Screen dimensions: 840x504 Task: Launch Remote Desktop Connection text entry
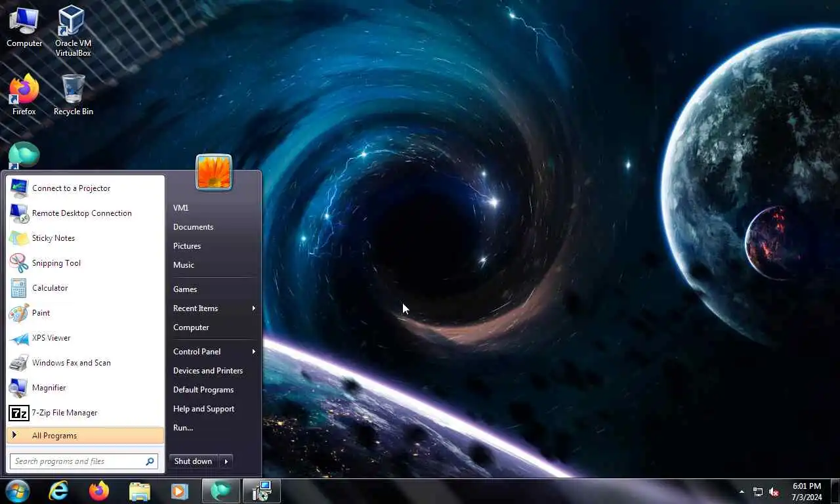(82, 213)
